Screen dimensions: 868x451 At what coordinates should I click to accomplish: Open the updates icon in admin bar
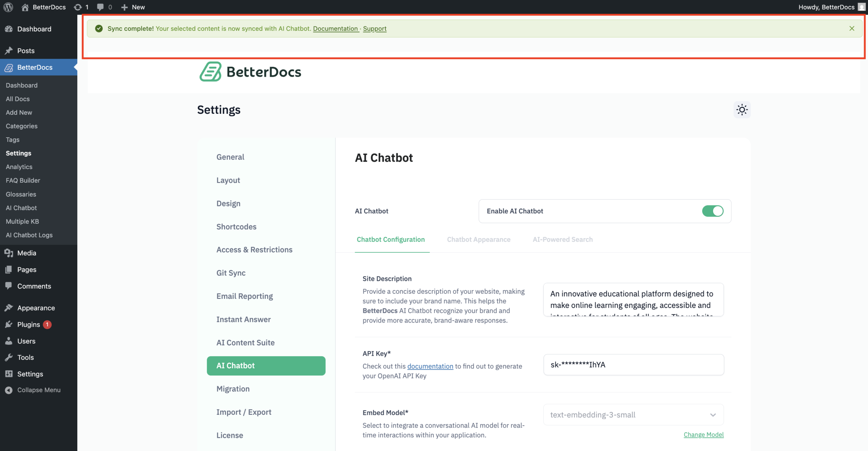(x=78, y=7)
